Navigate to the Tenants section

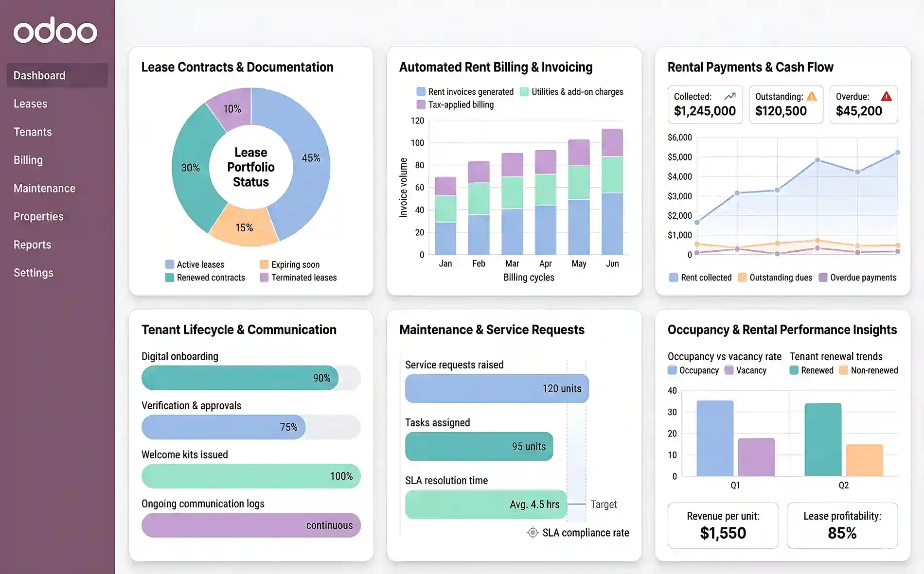[x=33, y=132]
